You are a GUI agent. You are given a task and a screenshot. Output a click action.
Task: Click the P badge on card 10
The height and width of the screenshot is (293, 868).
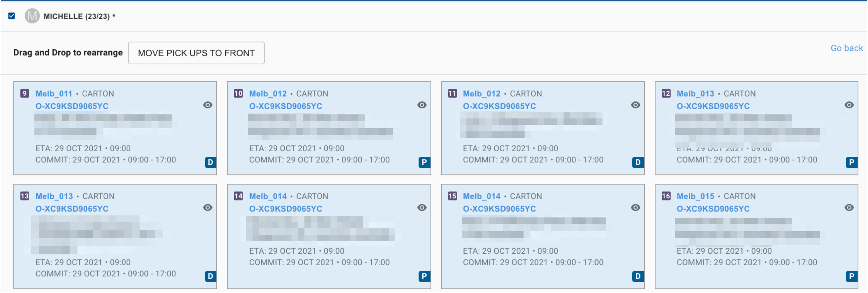424,162
